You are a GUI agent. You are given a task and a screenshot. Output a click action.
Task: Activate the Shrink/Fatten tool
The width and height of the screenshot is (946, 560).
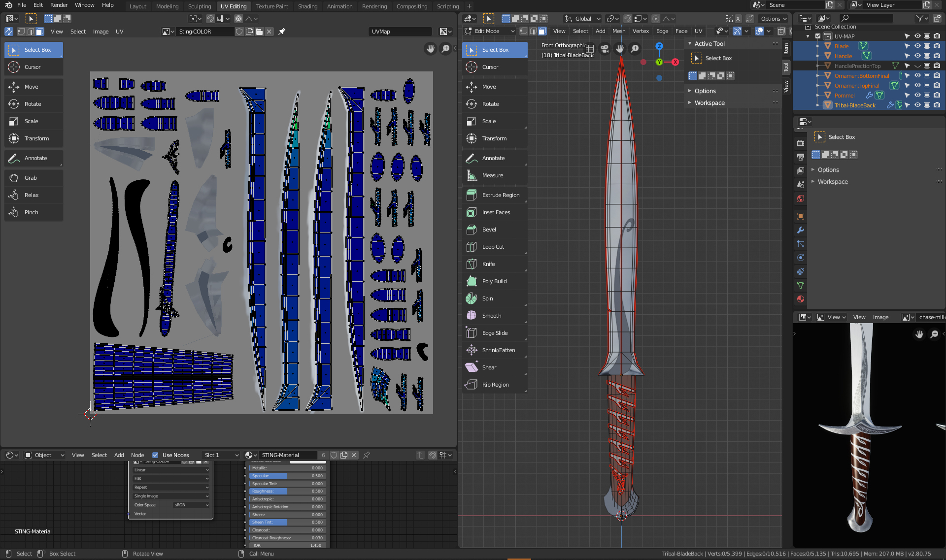tap(498, 350)
